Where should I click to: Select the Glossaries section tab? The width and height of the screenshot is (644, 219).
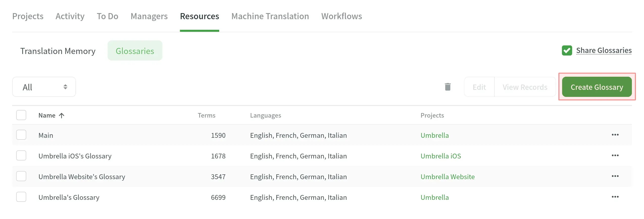click(x=135, y=50)
